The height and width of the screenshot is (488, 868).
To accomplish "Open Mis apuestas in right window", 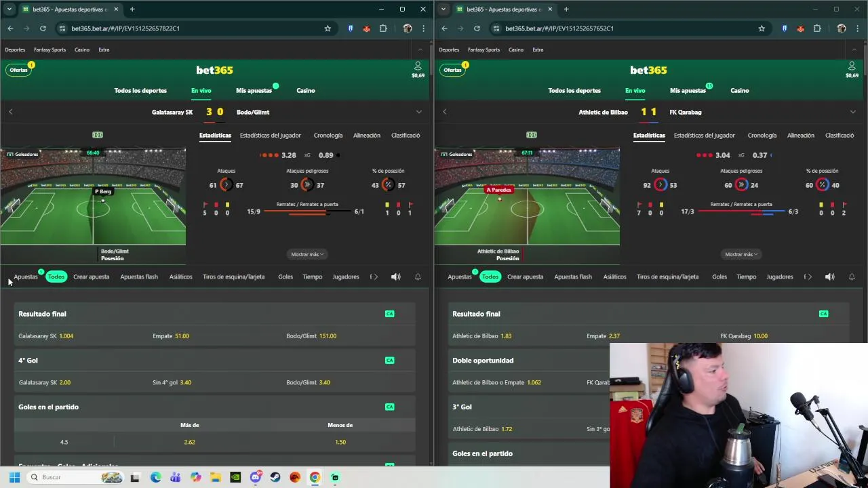I will (x=688, y=90).
